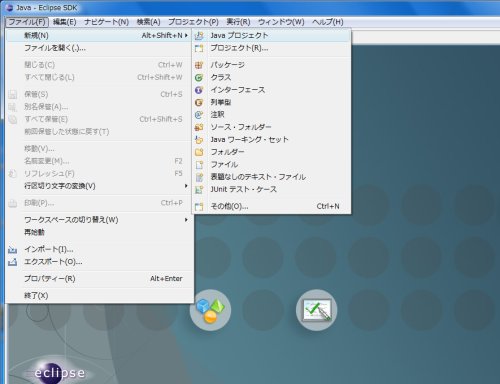Expand ワークスペースの切り替え(W) submenu arrow
The image size is (500, 384).
tap(186, 220)
